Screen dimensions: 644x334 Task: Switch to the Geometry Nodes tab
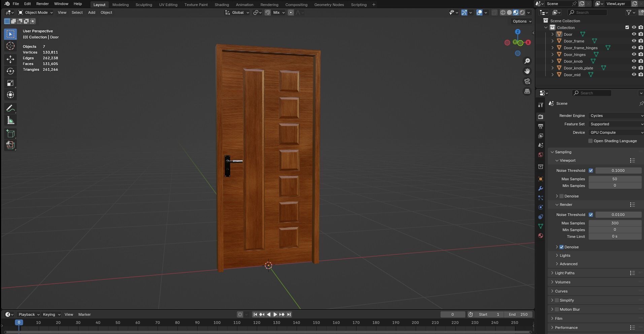tap(329, 5)
